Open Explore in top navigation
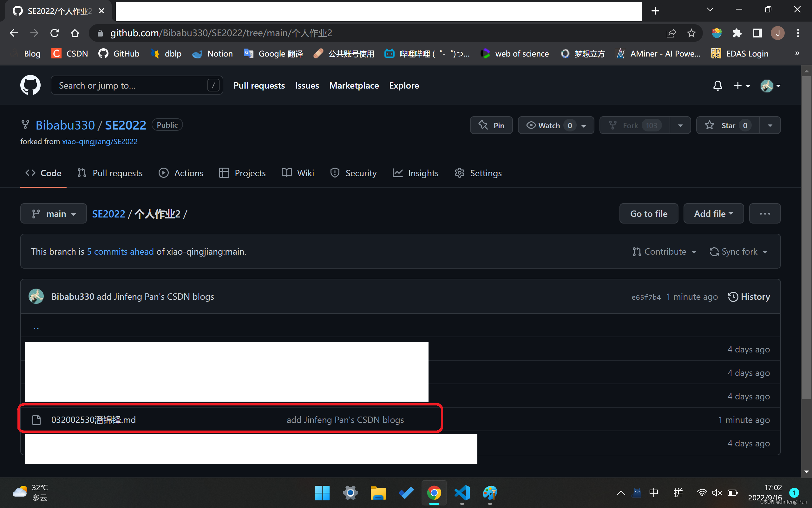The height and width of the screenshot is (508, 812). click(404, 85)
